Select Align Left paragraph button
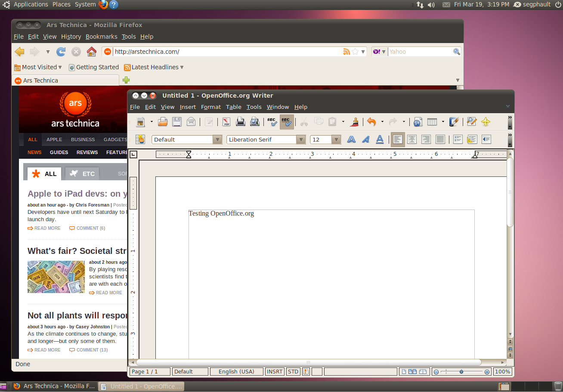Screen dimensions: 563x392 (398, 139)
